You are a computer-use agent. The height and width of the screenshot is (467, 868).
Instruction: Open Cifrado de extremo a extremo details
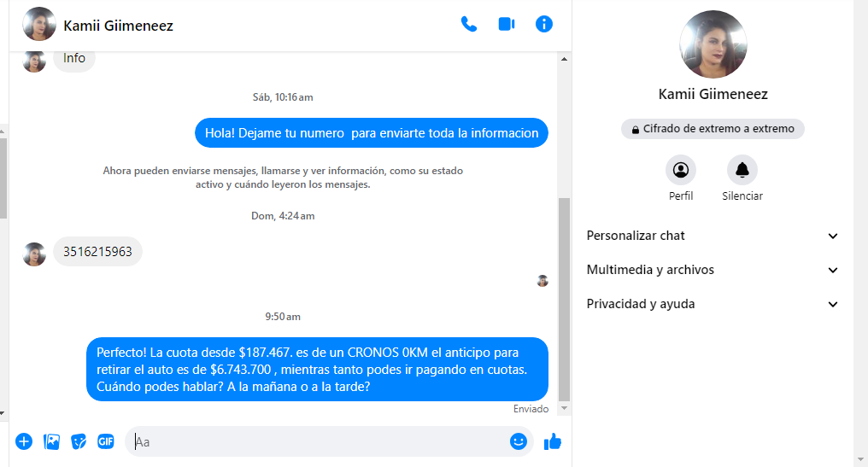coord(713,129)
